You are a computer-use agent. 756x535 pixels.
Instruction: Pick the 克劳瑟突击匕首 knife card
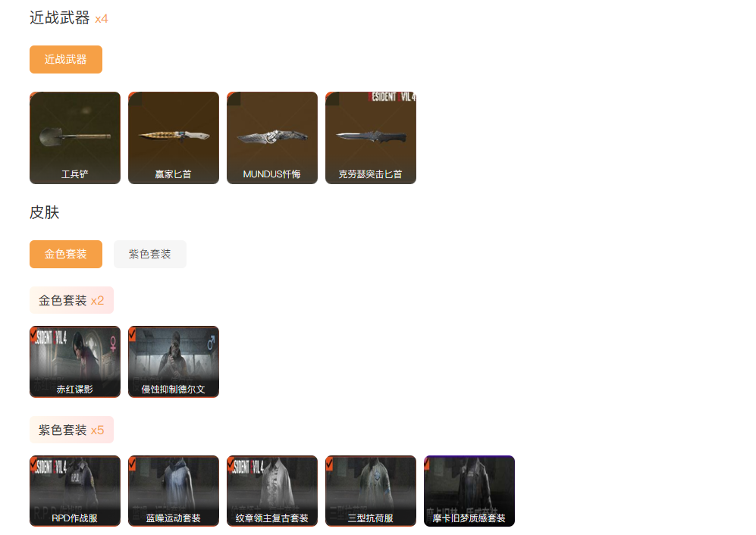tap(371, 138)
